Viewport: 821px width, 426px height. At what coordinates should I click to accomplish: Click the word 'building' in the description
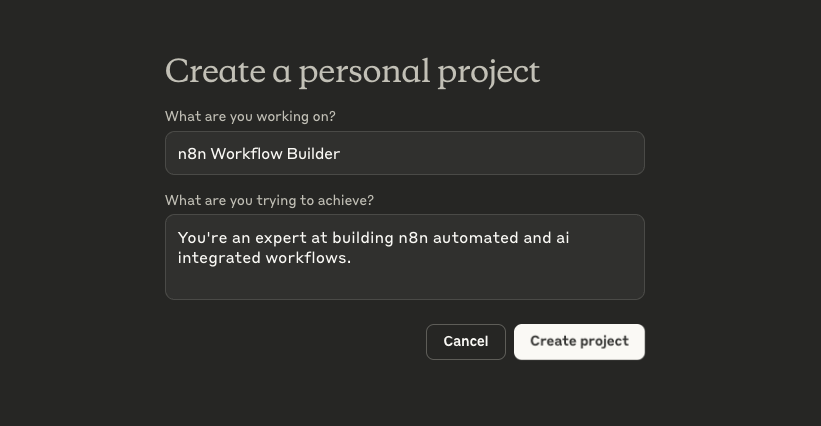[363, 238]
